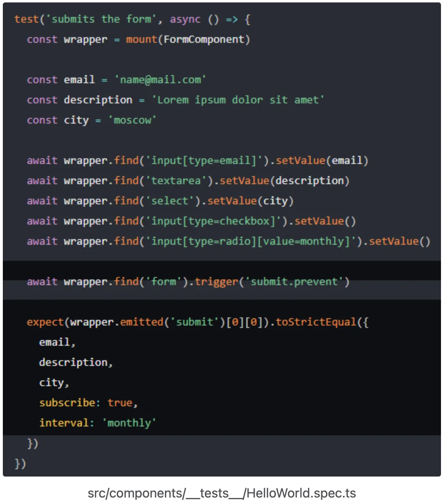Click the 'input[type=radio][value=monthly]' selector string

click(250, 241)
